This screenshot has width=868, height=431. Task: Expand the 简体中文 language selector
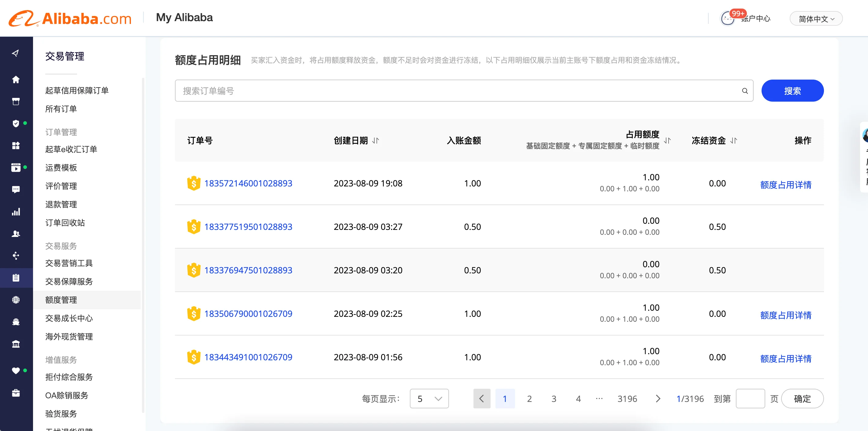pyautogui.click(x=816, y=19)
